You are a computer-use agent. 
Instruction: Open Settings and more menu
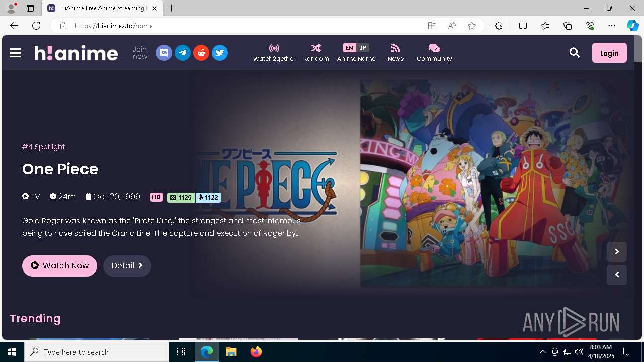612,26
